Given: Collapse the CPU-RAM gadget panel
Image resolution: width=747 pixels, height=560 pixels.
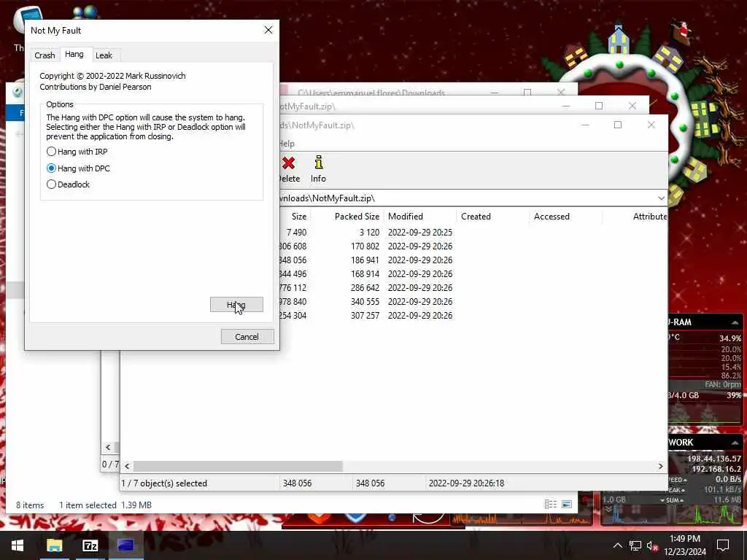Looking at the screenshot, I should point(735,322).
